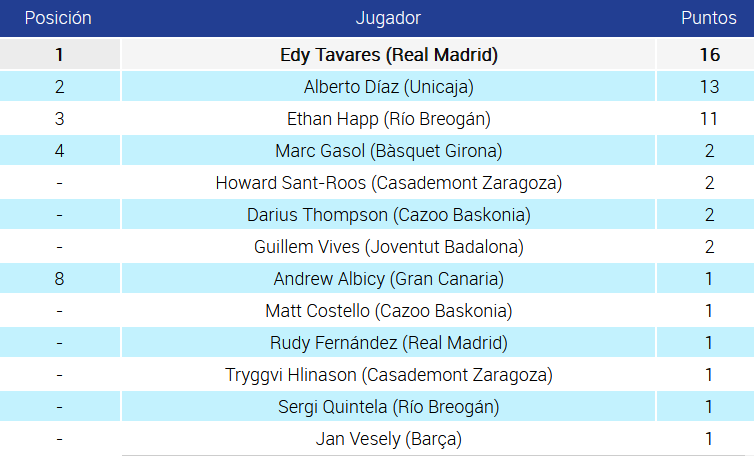Screen dimensions: 754x456
Task: Click Rudy Fernández (Real Madrid)
Action: [388, 343]
